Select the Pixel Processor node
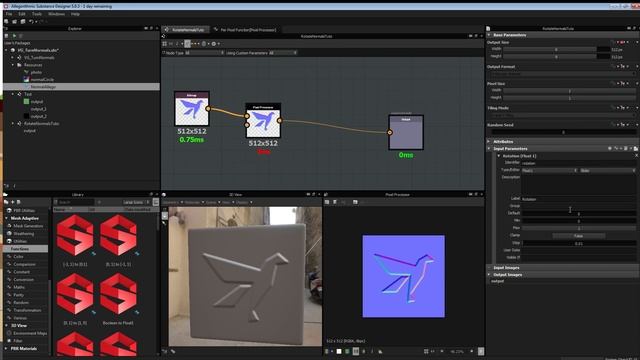Viewport: 640px width, 360px height. (263, 121)
